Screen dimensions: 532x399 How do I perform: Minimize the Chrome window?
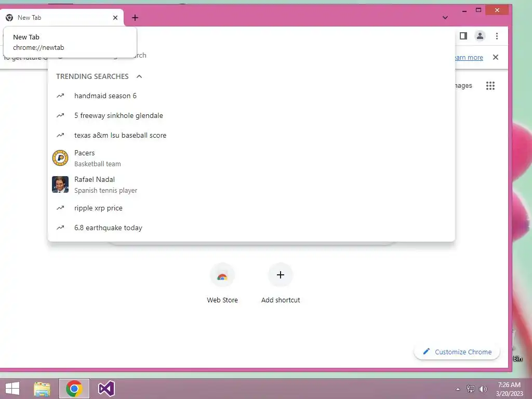(464, 10)
